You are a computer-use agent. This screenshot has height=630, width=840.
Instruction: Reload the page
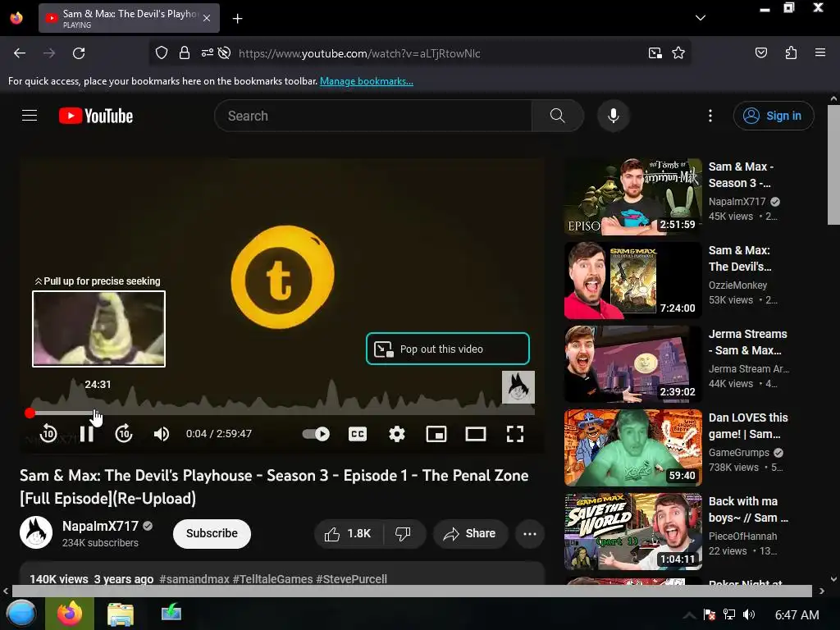click(79, 53)
